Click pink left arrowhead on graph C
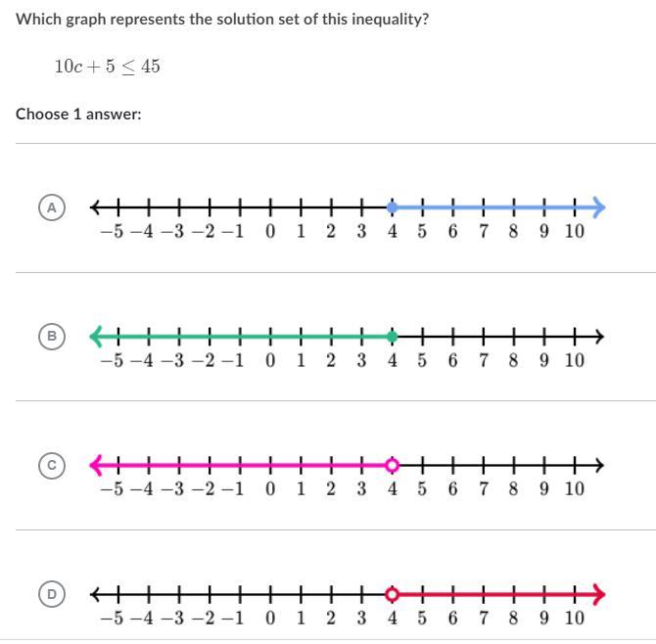This screenshot has width=656, height=644. [x=96, y=465]
